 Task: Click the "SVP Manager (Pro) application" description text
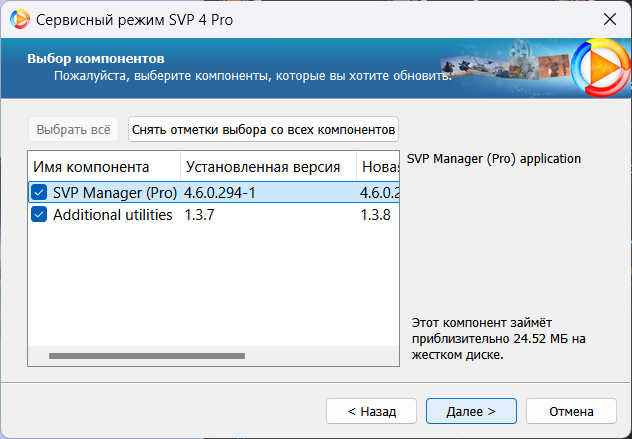pyautogui.click(x=494, y=159)
